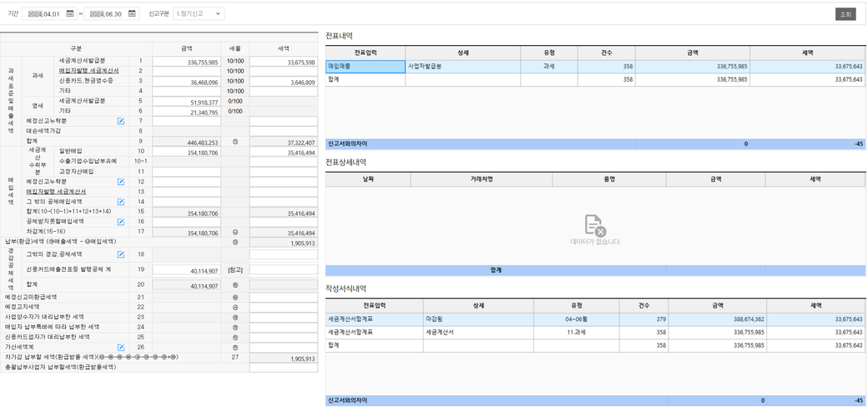Click the 가산세액계 edit icon

(121, 348)
